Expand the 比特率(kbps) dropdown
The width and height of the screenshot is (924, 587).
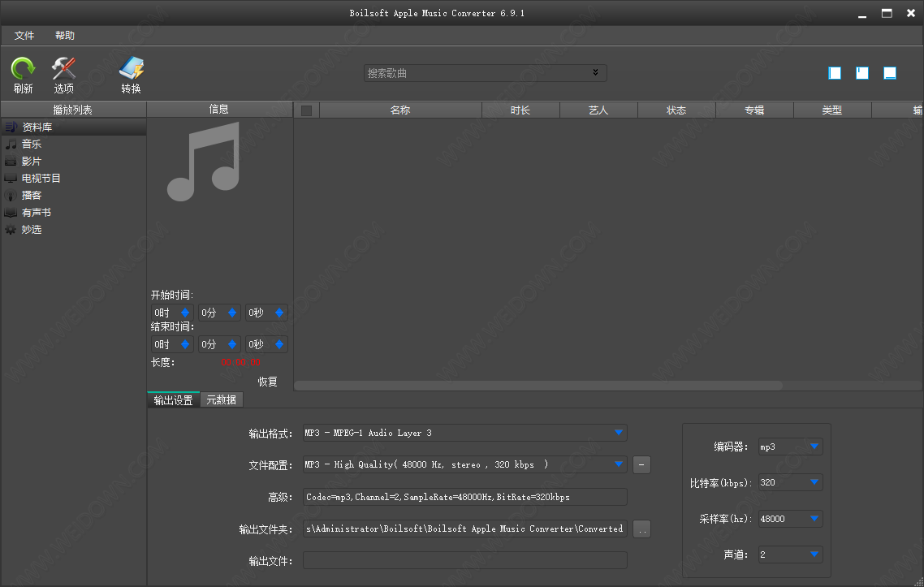(x=814, y=482)
